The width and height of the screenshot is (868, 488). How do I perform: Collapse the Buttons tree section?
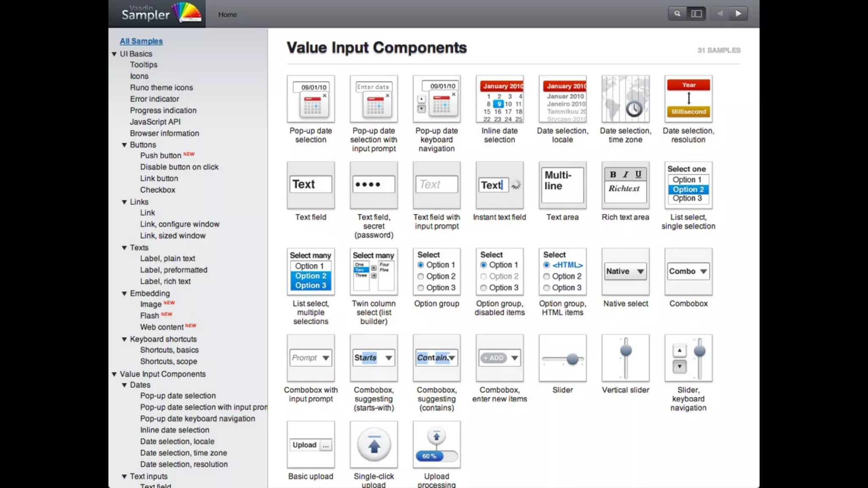point(124,145)
